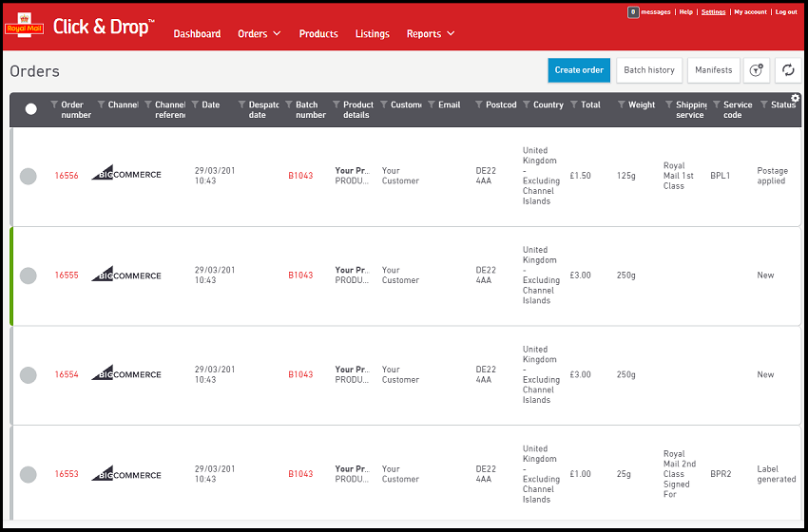Click the filter icon for Channel reference
The height and width of the screenshot is (532, 808).
click(148, 104)
